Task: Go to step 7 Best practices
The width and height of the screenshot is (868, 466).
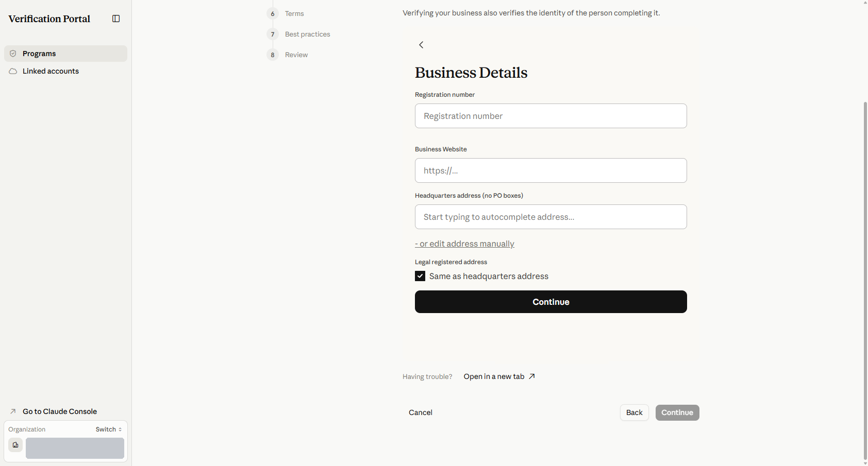Action: (299, 34)
